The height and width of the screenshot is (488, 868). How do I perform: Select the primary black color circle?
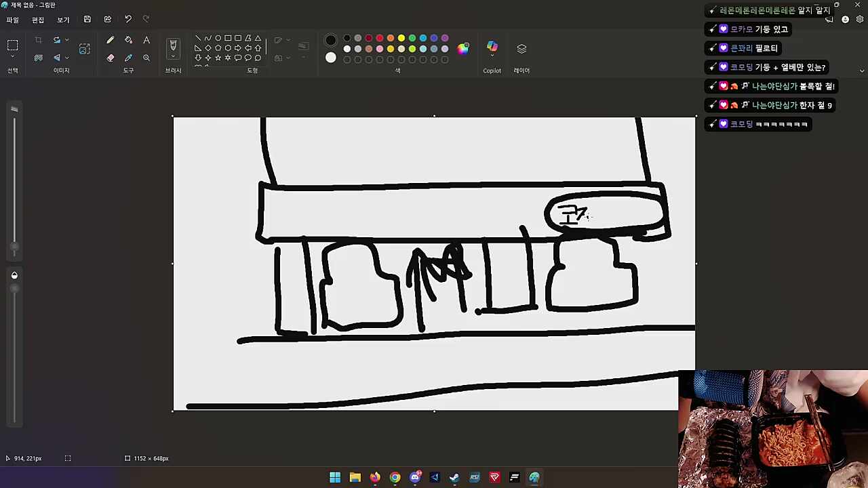pyautogui.click(x=331, y=41)
